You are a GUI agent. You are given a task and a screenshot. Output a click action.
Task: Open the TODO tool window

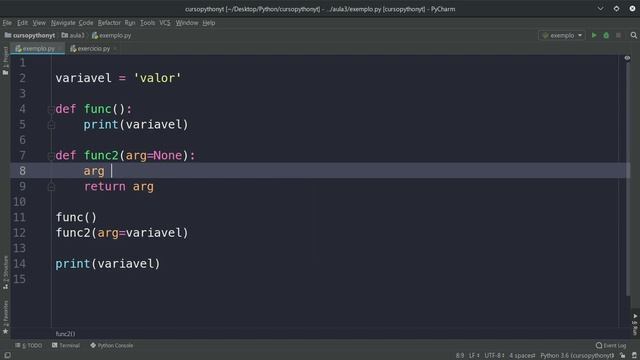click(x=29, y=345)
